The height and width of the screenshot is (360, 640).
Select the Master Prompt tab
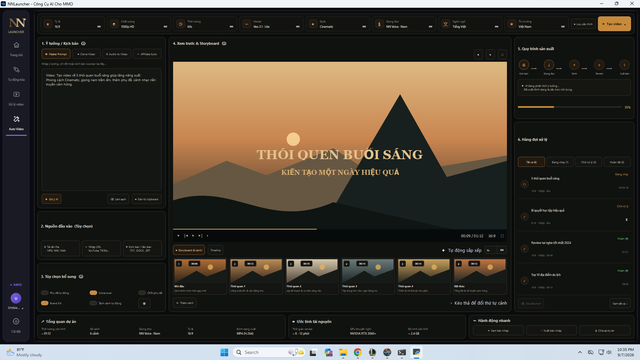(x=56, y=54)
